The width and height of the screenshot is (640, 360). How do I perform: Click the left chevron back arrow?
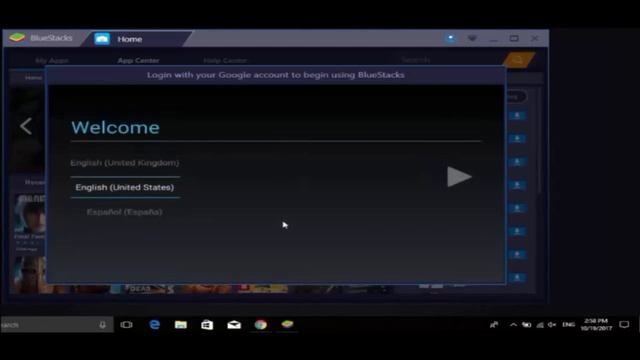pos(26,127)
